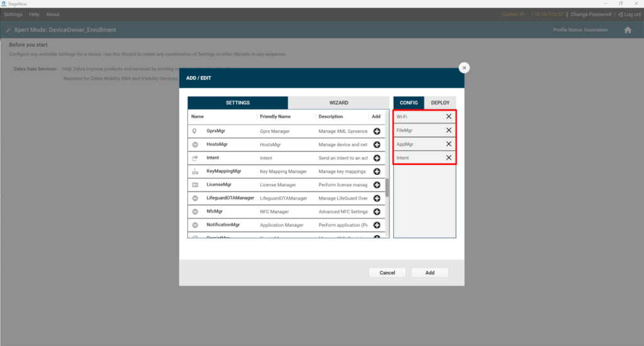Open the About menu
The height and width of the screenshot is (346, 644).
pyautogui.click(x=53, y=14)
